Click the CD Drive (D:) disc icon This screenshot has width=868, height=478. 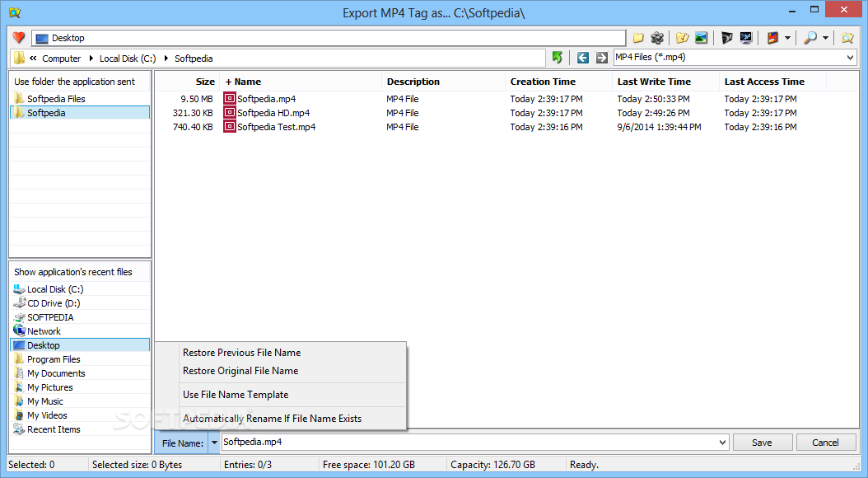pos(20,303)
